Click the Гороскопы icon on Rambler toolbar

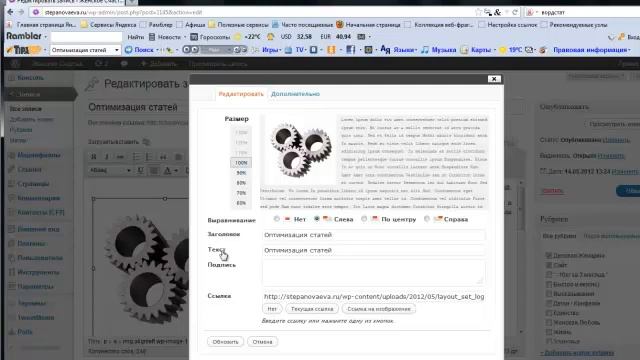[x=194, y=37]
